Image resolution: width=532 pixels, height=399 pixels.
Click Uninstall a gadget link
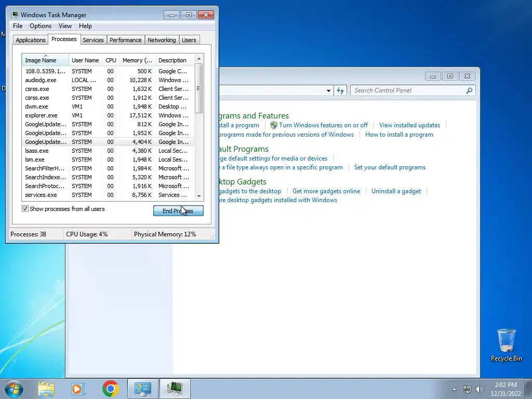click(396, 191)
